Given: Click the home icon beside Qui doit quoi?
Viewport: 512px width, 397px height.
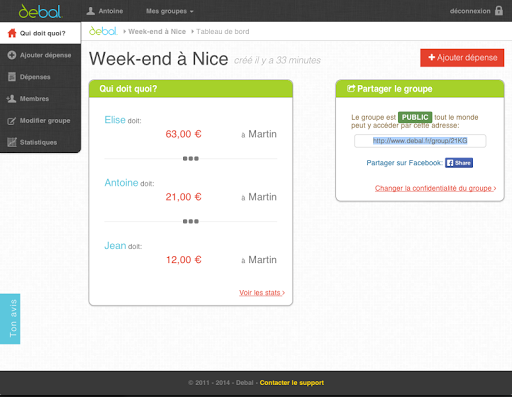Looking at the screenshot, I should (12, 33).
